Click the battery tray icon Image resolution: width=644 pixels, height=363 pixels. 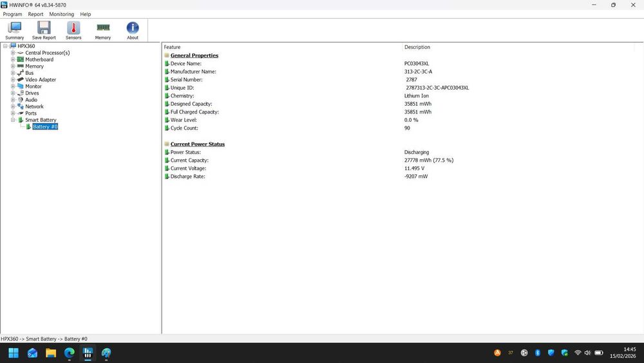[x=599, y=353]
